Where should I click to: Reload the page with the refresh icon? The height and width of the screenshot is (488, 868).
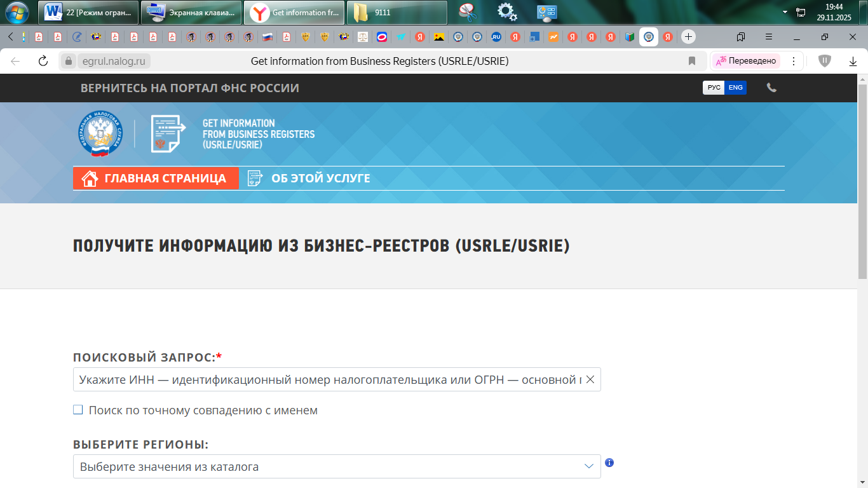(x=43, y=61)
